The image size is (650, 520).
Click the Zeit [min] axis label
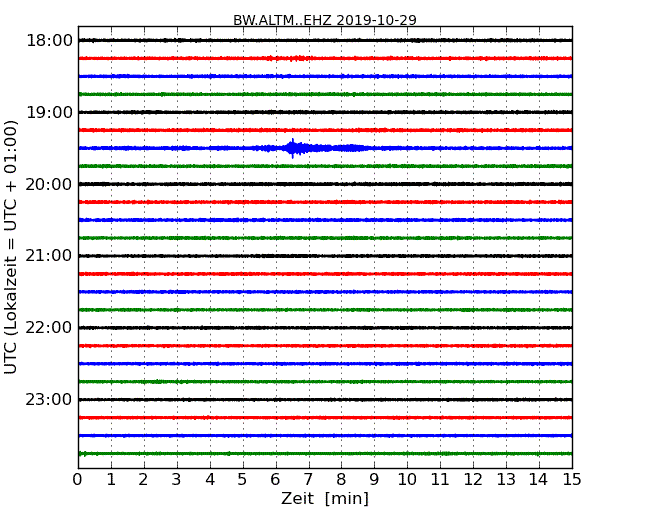(325, 498)
